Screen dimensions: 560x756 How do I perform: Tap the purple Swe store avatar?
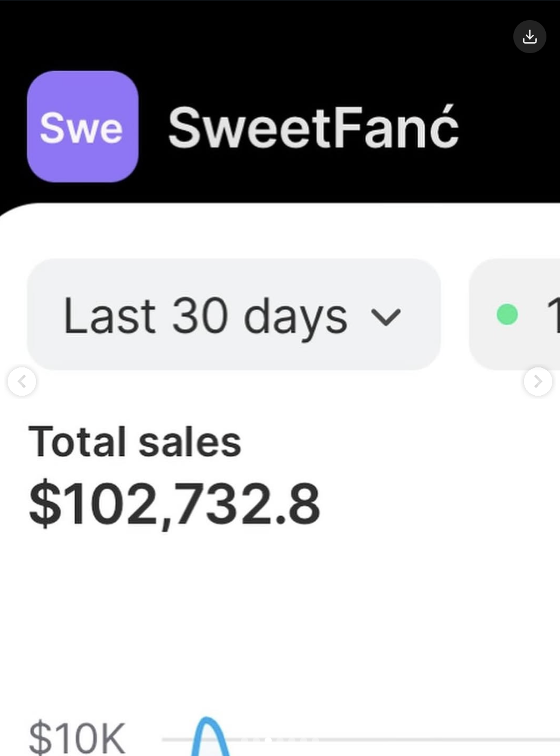82,126
